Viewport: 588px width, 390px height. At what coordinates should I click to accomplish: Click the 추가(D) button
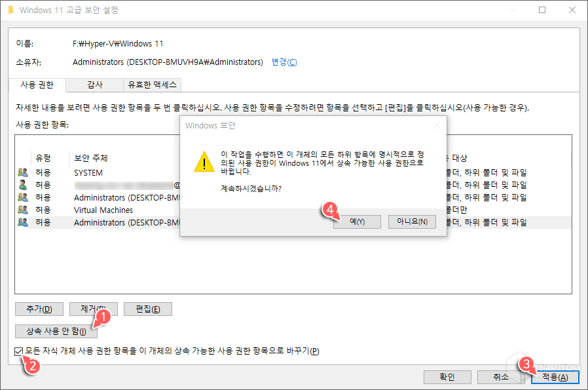coord(39,309)
